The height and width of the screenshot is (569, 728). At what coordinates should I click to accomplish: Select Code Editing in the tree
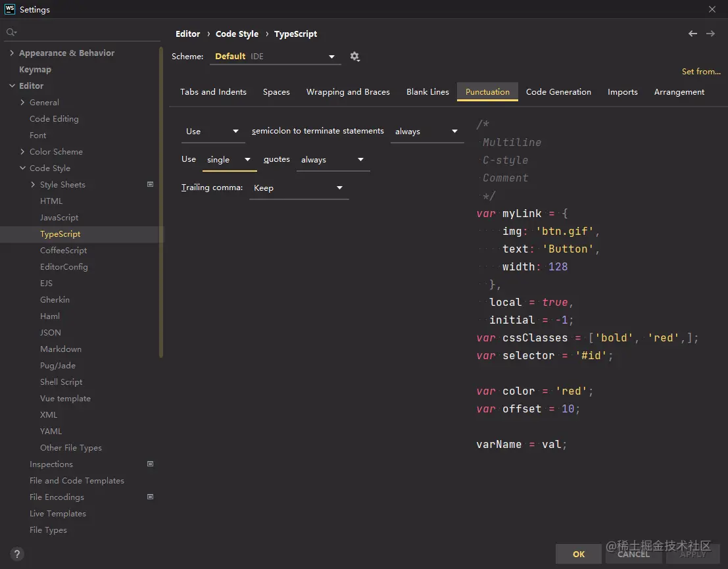click(54, 119)
